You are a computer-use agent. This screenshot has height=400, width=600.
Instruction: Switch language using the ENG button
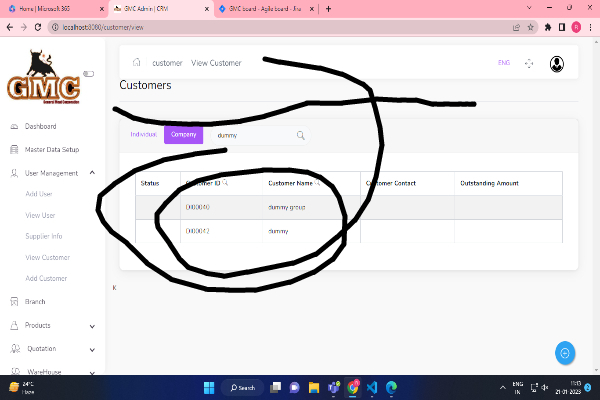504,63
